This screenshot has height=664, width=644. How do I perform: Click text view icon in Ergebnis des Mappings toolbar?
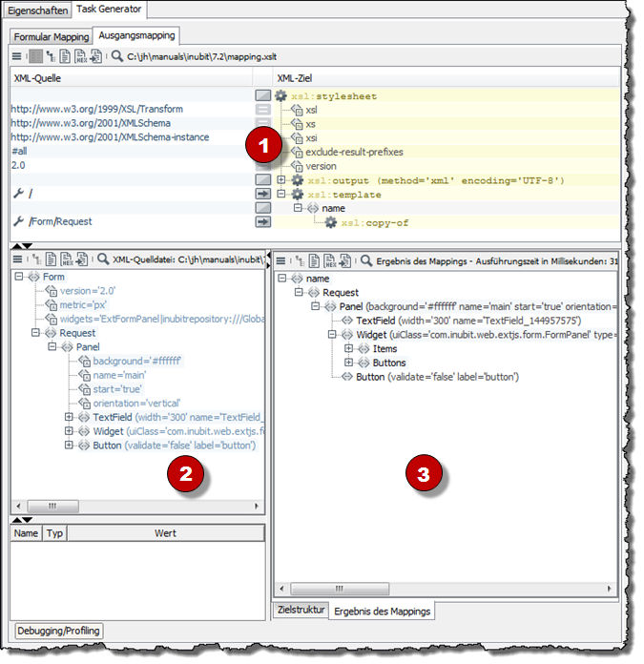click(314, 260)
